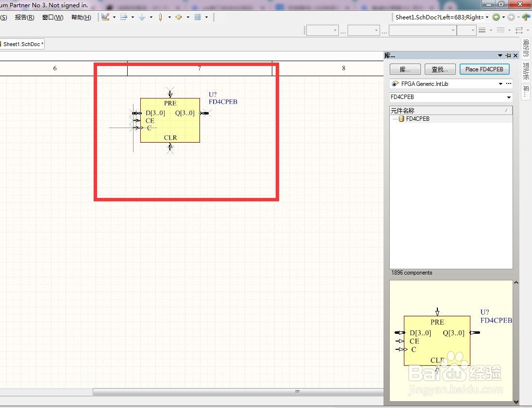The image size is (532, 408).
Task: Click the ellipsis button beside library dropdown
Action: [x=509, y=83]
